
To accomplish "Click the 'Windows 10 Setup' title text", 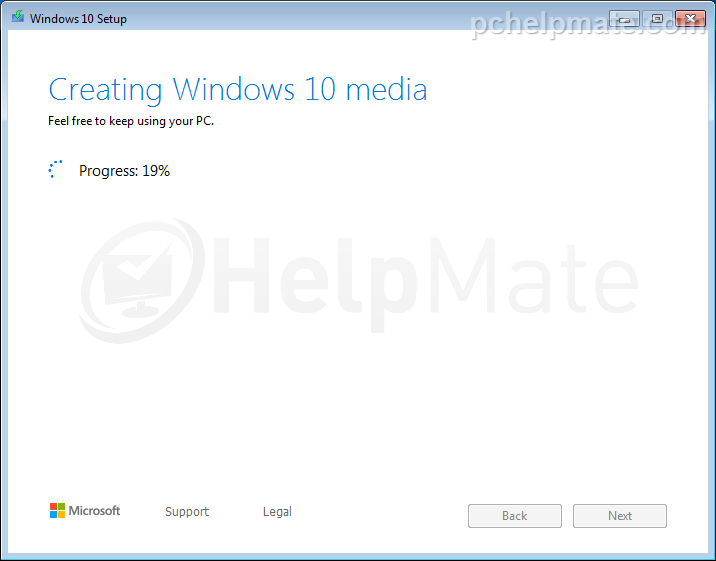I will [78, 19].
